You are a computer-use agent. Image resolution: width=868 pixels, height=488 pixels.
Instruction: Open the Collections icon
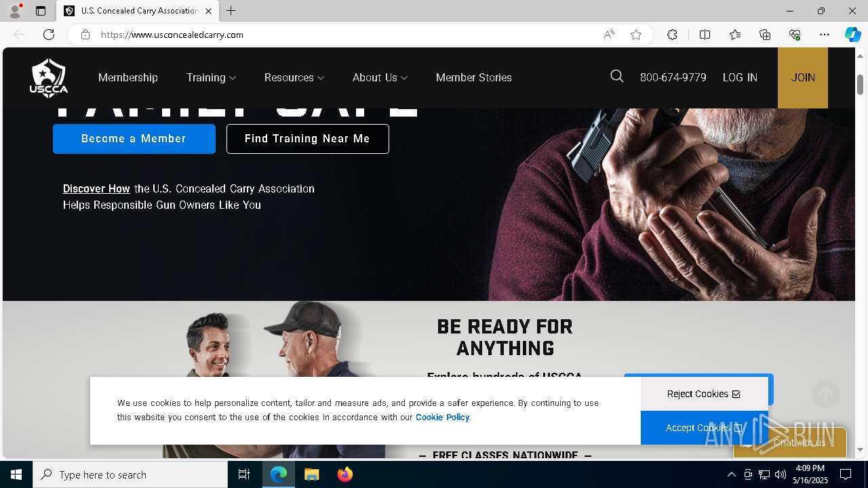(x=765, y=35)
